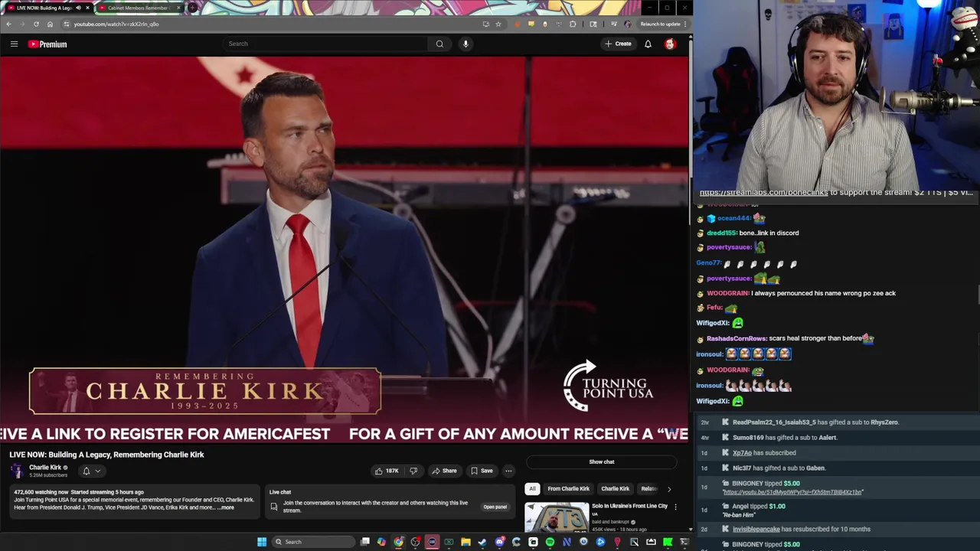
Task: Select the All filter chip
Action: click(532, 488)
